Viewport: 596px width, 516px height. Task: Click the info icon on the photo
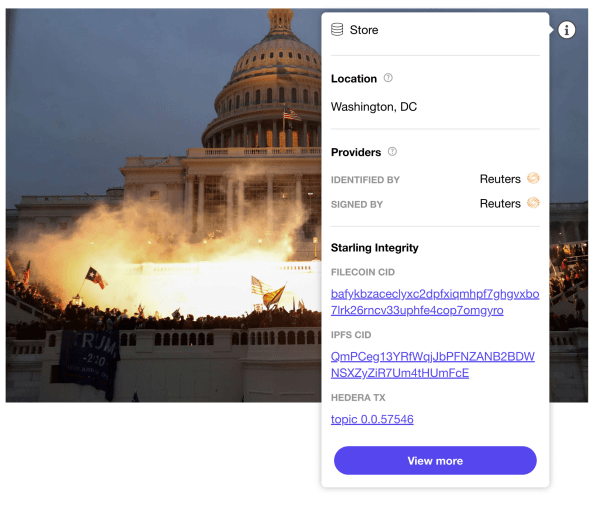[x=566, y=30]
